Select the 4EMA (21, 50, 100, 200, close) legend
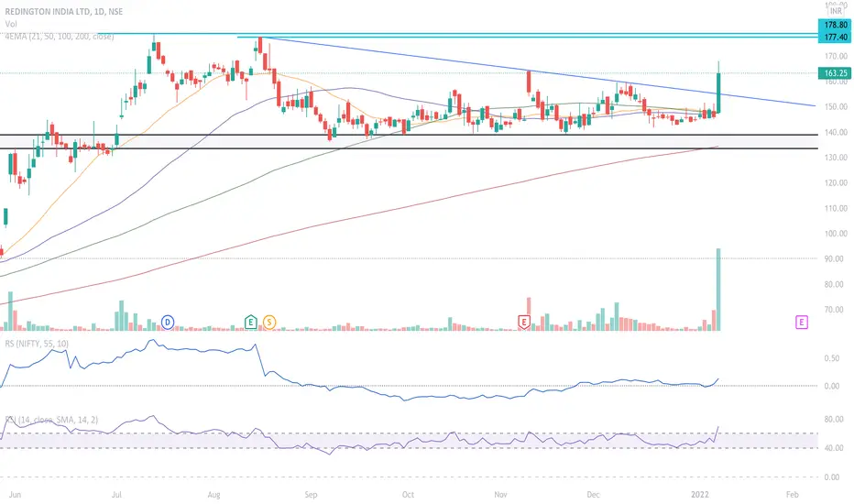The height and width of the screenshot is (504, 854). click(60, 37)
